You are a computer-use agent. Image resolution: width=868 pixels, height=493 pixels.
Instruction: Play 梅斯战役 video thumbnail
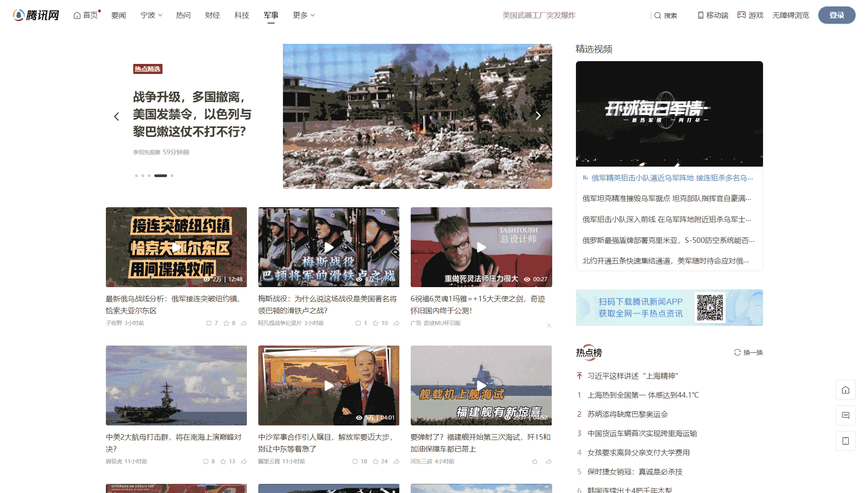point(329,247)
